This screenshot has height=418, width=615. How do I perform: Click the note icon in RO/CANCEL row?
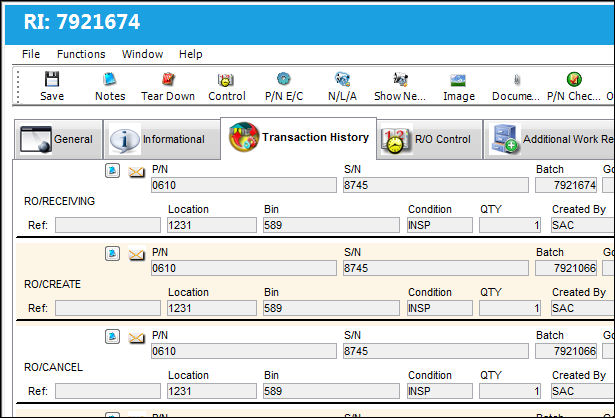(112, 336)
